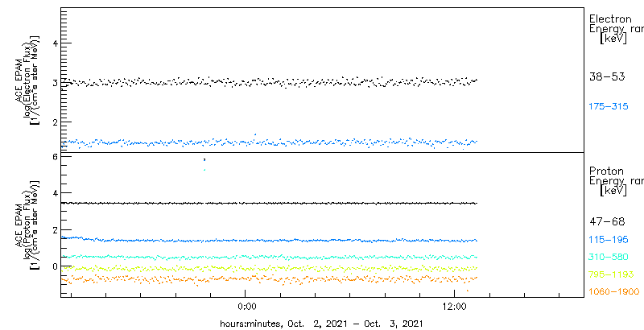Click the orange 1060-1900 proton energy label
This screenshot has width=644, height=330.
pos(614,292)
